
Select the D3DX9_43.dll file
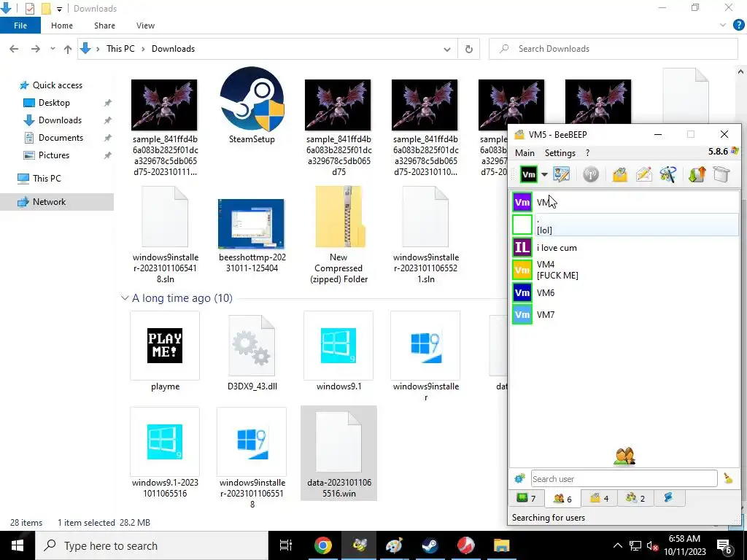(252, 352)
